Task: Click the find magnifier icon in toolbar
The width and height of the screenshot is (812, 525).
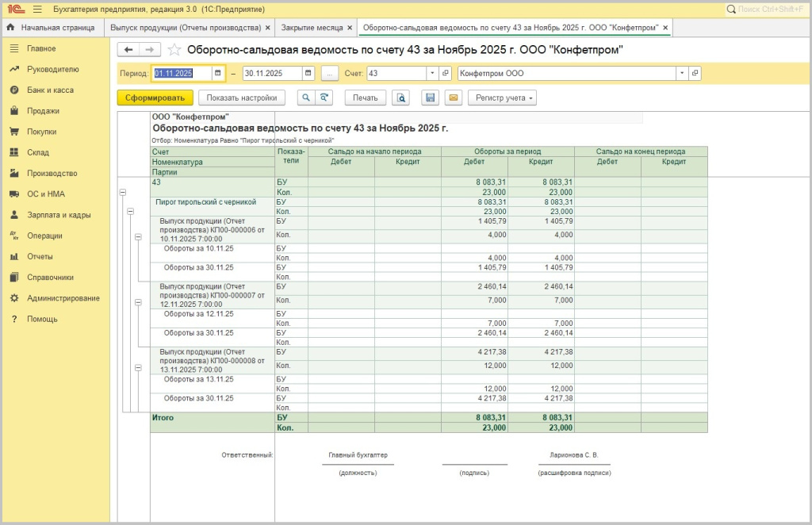Action: 305,98
